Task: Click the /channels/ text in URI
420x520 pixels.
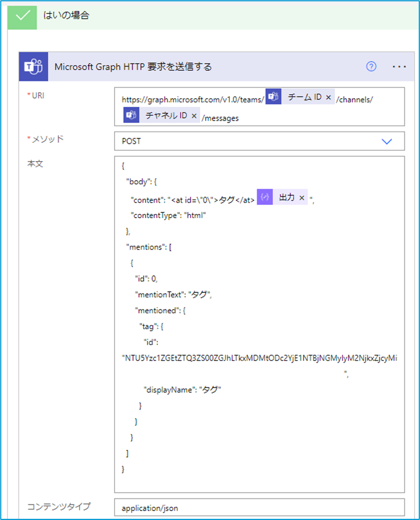Action: click(355, 99)
